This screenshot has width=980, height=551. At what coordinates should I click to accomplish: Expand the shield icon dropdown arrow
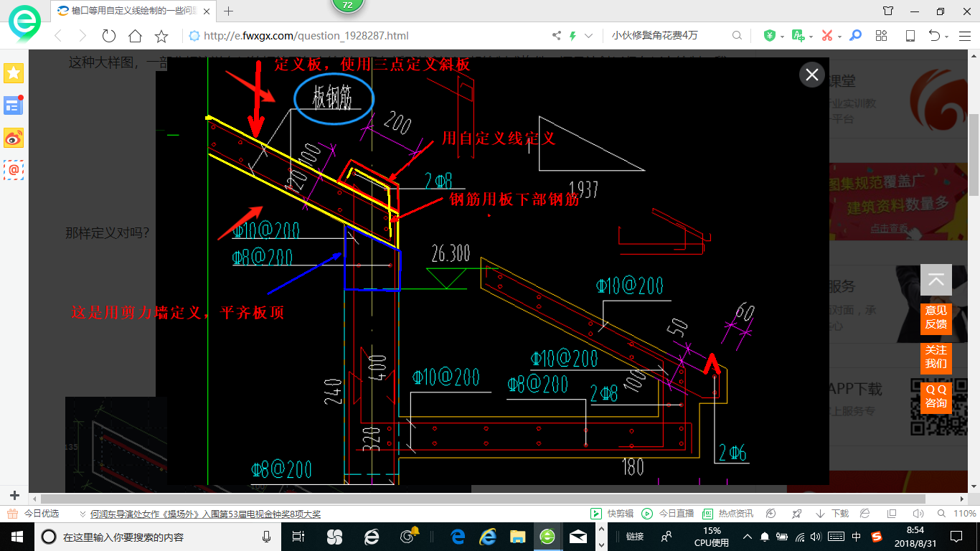pyautogui.click(x=782, y=37)
